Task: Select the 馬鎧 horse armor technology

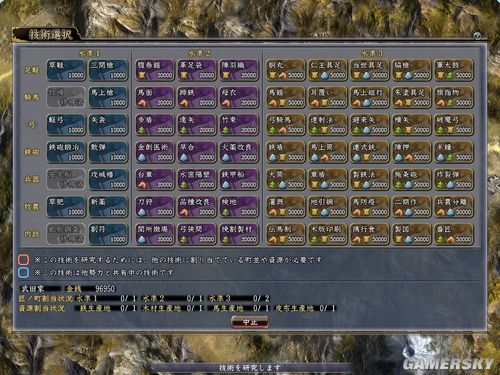Action: [286, 97]
